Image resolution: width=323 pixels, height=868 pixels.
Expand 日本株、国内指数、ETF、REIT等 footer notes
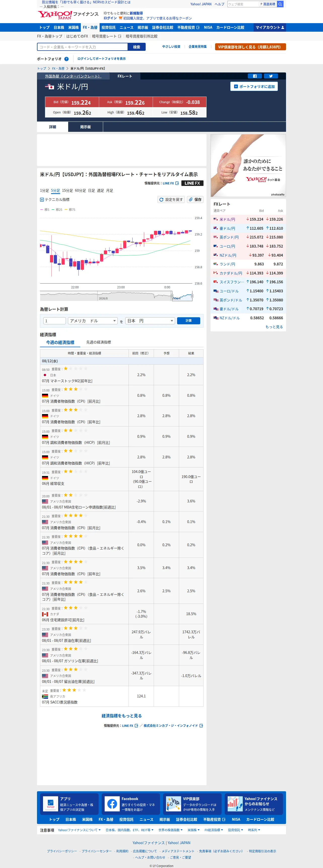pyautogui.click(x=129, y=830)
